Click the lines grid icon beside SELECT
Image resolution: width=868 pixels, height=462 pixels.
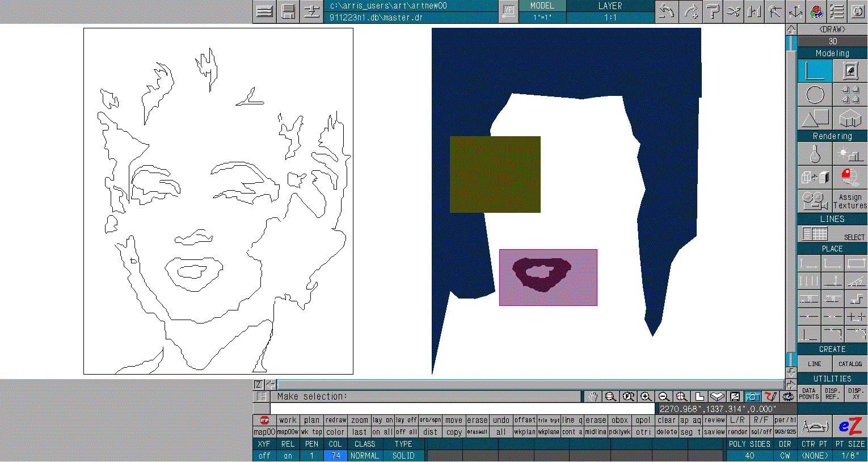tap(815, 234)
